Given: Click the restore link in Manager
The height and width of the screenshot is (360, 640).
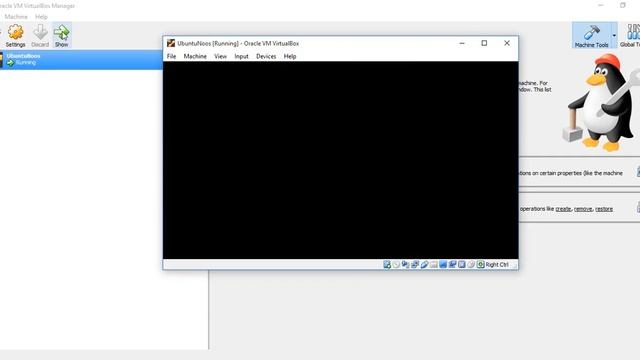Looking at the screenshot, I should click(x=604, y=209).
